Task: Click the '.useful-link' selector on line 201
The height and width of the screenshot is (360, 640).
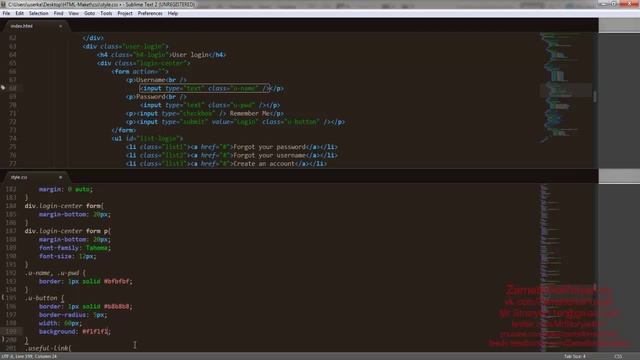Action: pyautogui.click(x=47, y=348)
